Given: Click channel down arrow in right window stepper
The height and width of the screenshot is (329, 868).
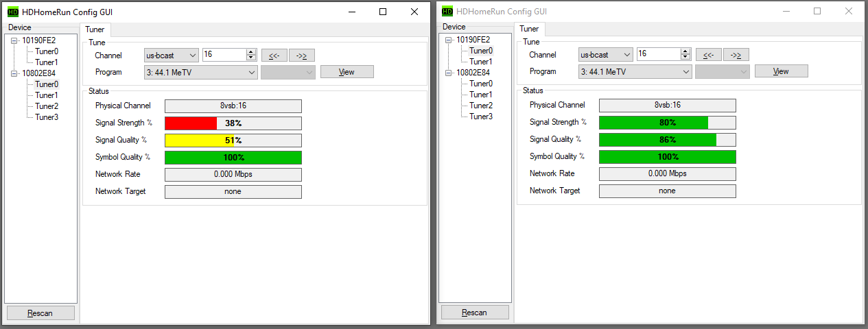Looking at the screenshot, I should (x=685, y=57).
